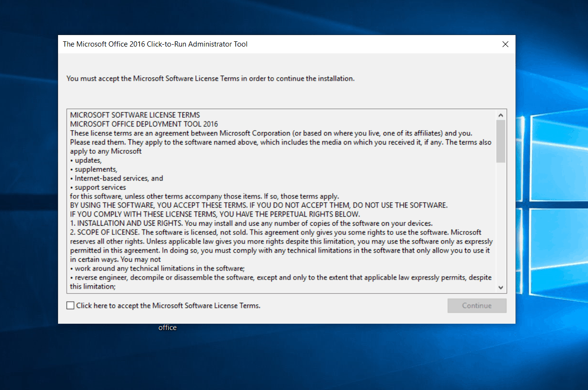Click '• Internet-based services, and' line
Viewport: 588px width, 390px height.
pos(117,178)
